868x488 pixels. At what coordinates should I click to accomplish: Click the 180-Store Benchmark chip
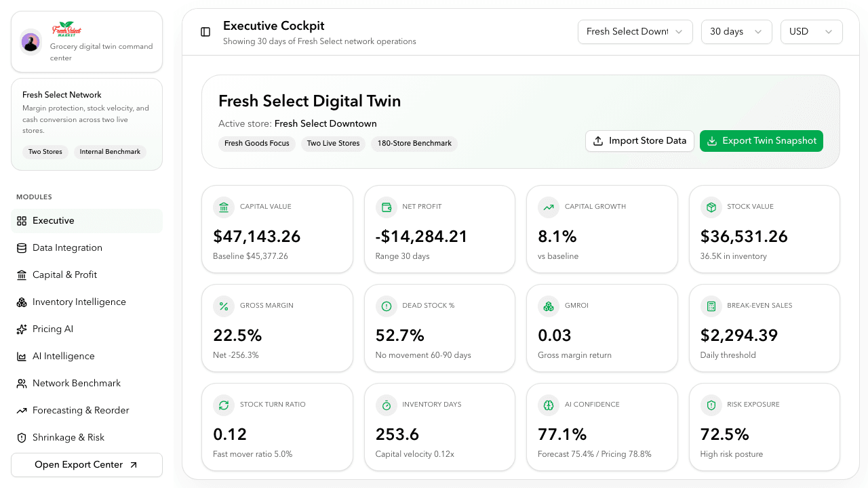click(x=414, y=144)
